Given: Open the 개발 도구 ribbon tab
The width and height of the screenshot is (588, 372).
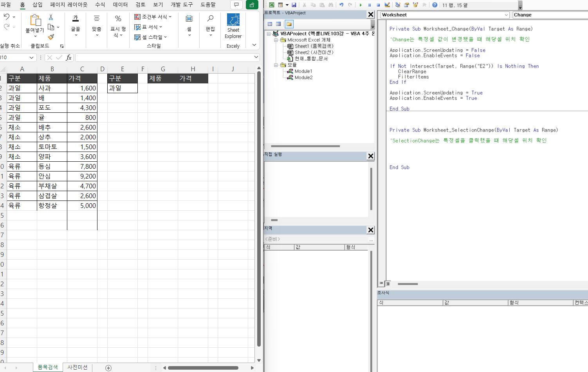Looking at the screenshot, I should [182, 5].
